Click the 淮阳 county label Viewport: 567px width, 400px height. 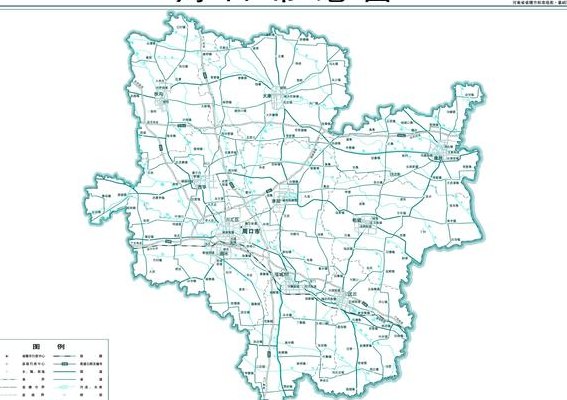tap(276, 200)
